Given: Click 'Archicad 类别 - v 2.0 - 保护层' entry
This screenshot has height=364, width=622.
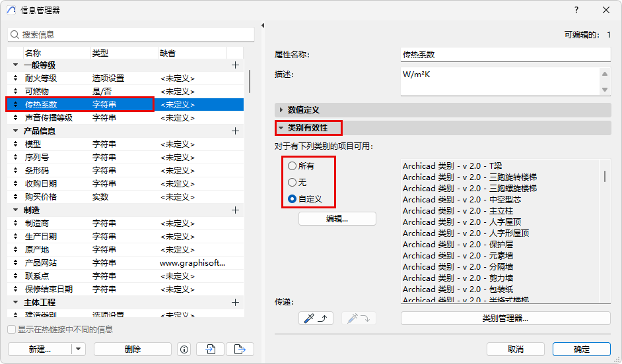Looking at the screenshot, I should pyautogui.click(x=458, y=245).
